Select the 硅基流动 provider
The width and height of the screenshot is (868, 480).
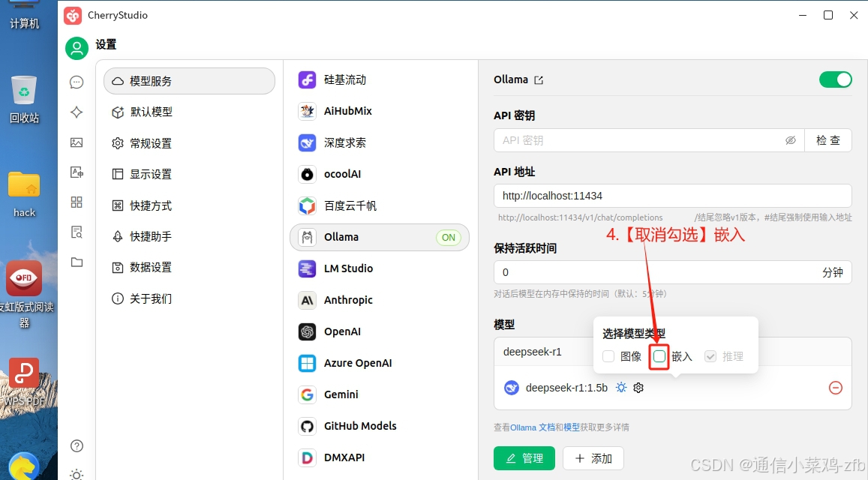pyautogui.click(x=380, y=79)
